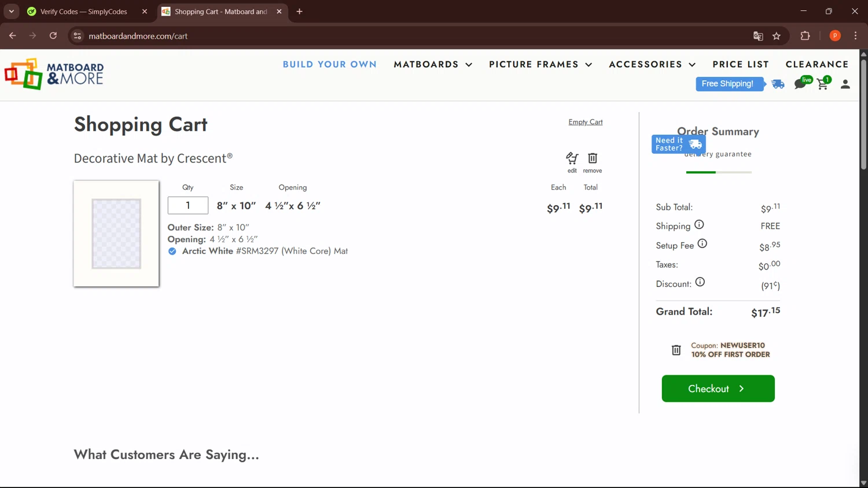Viewport: 868px width, 488px height.
Task: Open Build Your Own page
Action: [x=330, y=64]
